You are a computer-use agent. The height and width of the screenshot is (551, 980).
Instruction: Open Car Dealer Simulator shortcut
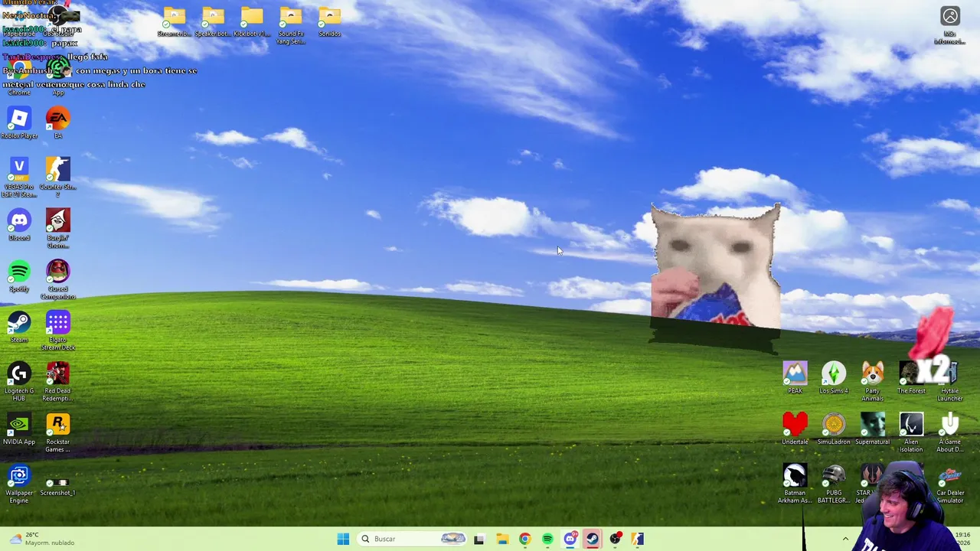point(949,484)
